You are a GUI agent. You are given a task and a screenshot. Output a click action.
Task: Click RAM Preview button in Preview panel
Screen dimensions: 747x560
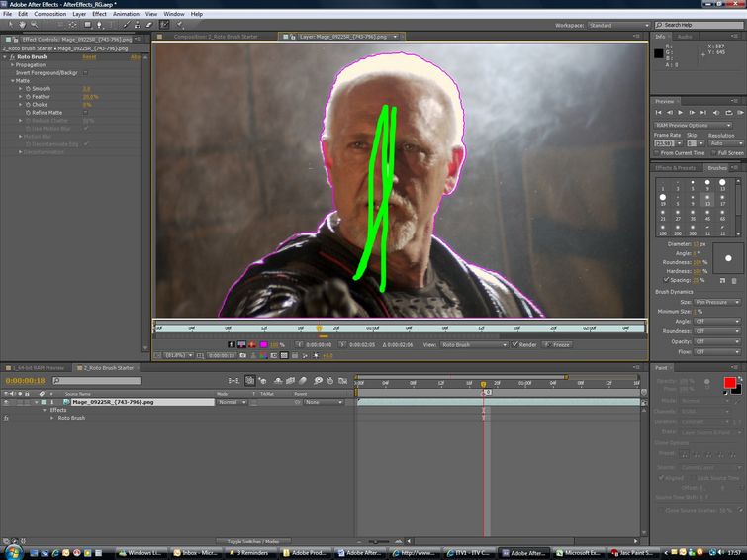(x=740, y=112)
